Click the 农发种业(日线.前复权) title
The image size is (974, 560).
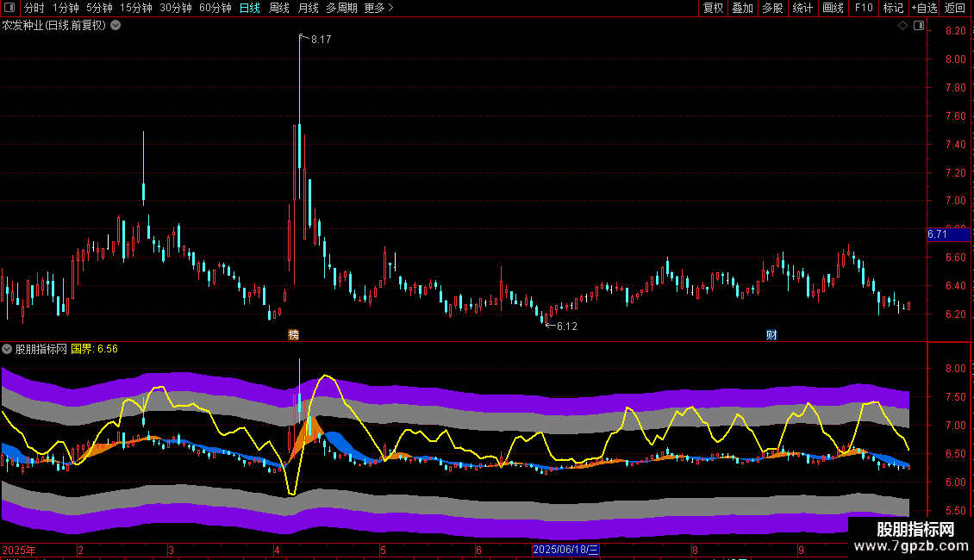tap(54, 26)
